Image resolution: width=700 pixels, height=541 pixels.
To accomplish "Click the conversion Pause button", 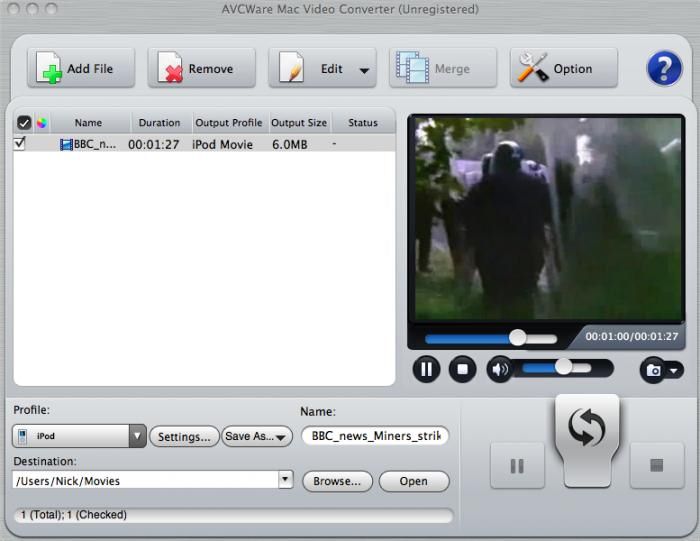I will click(517, 466).
